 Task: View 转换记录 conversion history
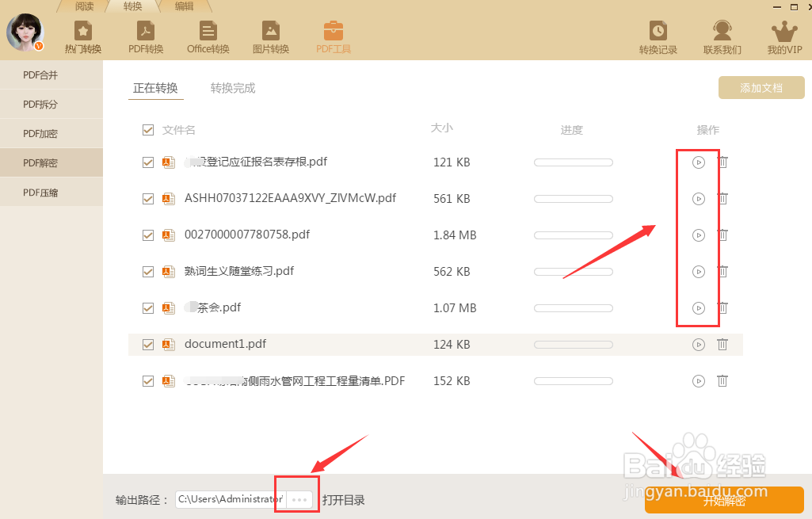(x=658, y=36)
